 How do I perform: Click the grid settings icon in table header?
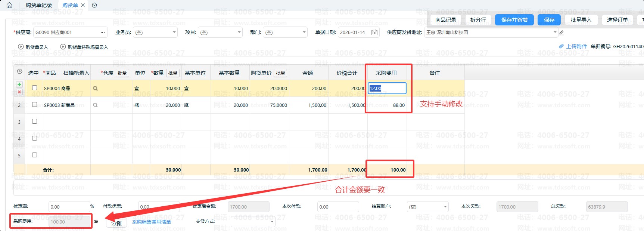pos(19,71)
